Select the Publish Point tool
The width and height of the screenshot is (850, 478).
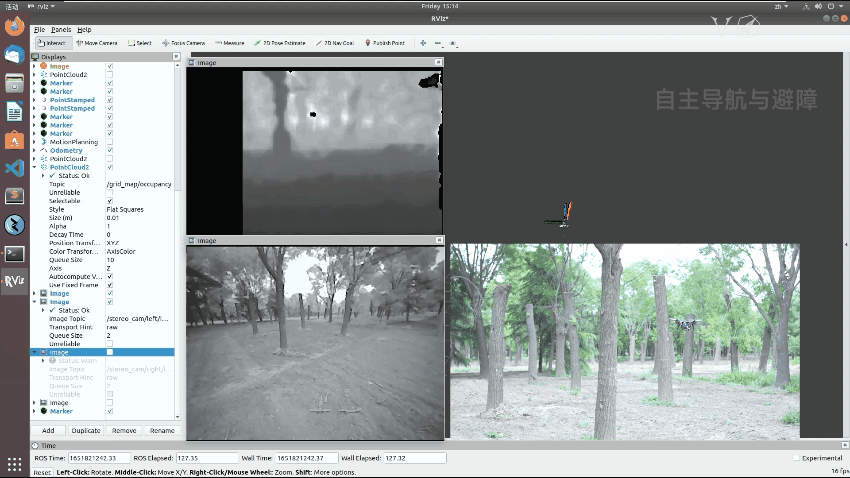coord(385,43)
